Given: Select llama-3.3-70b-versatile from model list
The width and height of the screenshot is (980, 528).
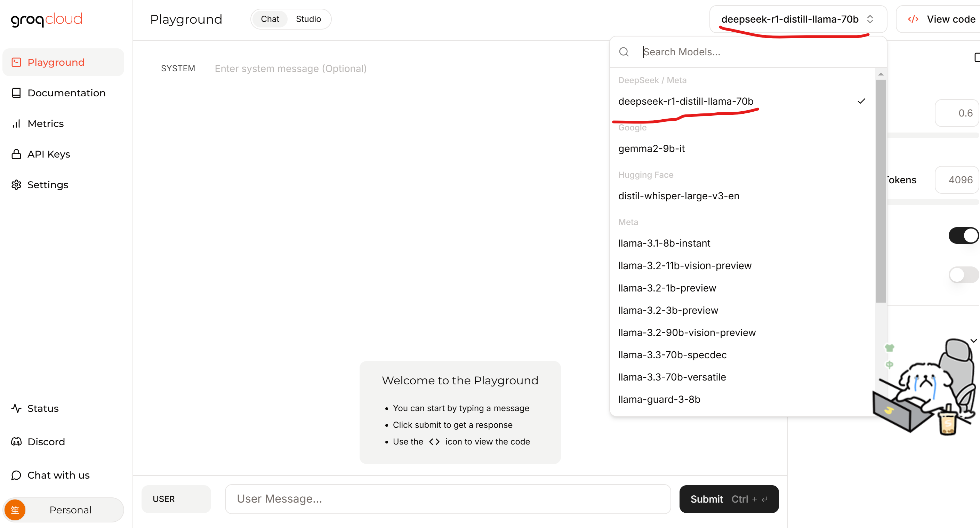Looking at the screenshot, I should point(672,377).
